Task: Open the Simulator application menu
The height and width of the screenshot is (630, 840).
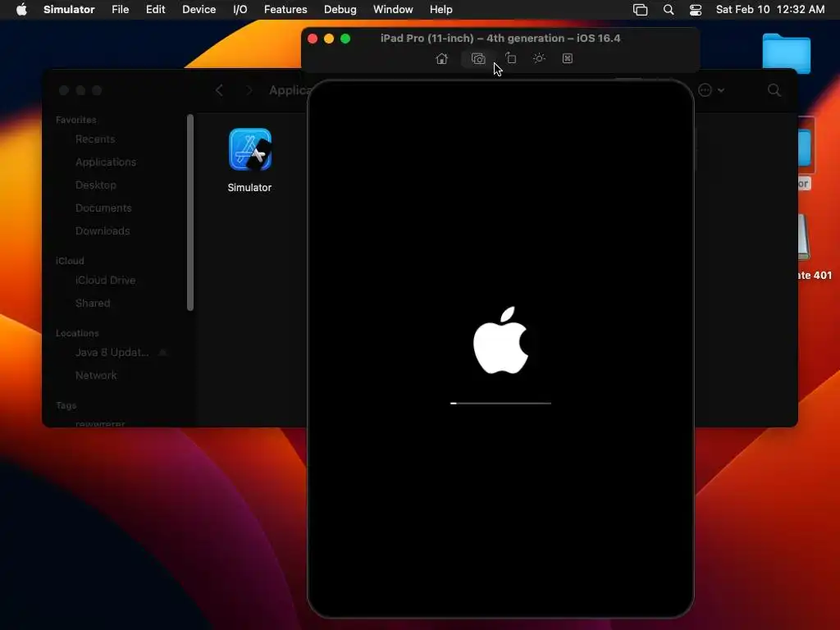Action: pyautogui.click(x=69, y=10)
